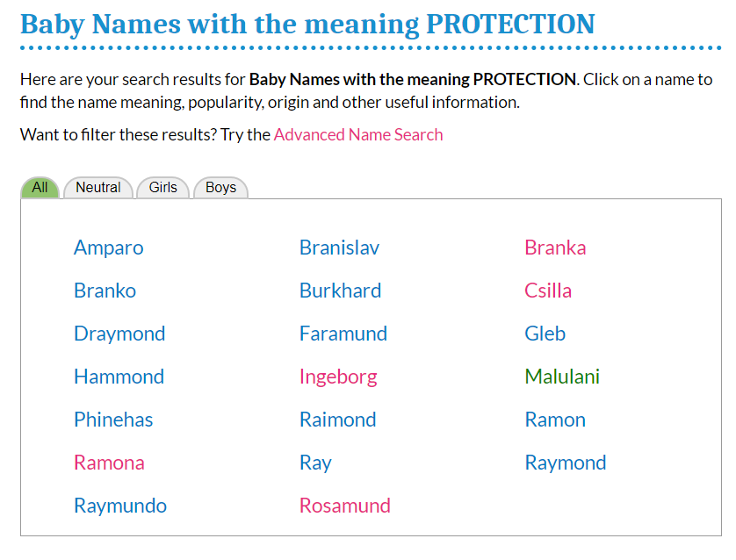Show the Boys tab results
The height and width of the screenshot is (560, 736).
[220, 188]
